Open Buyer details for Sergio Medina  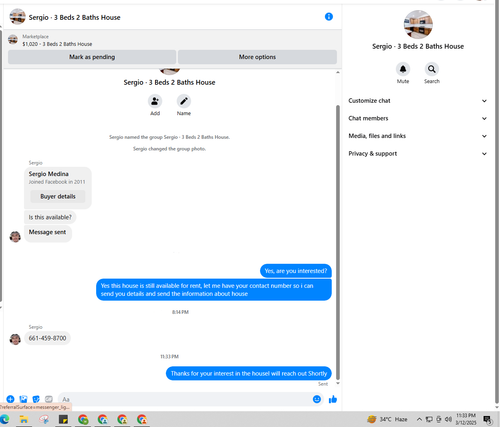[x=58, y=196]
